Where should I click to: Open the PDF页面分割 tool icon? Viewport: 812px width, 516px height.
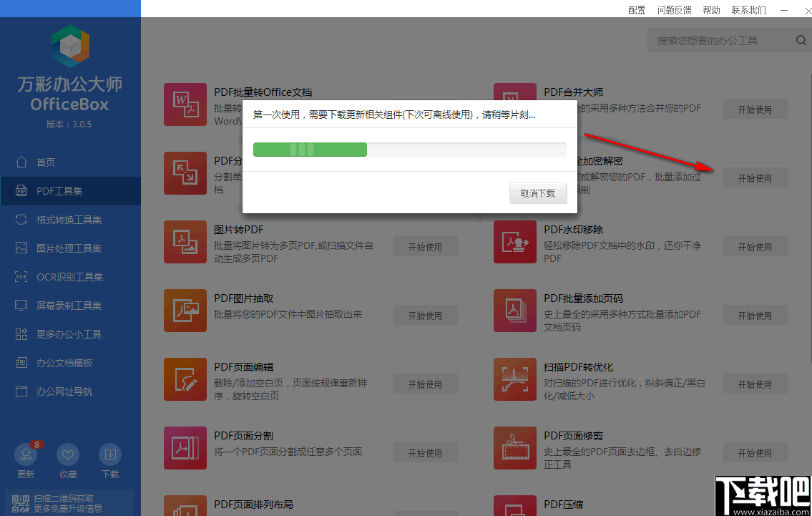point(185,448)
